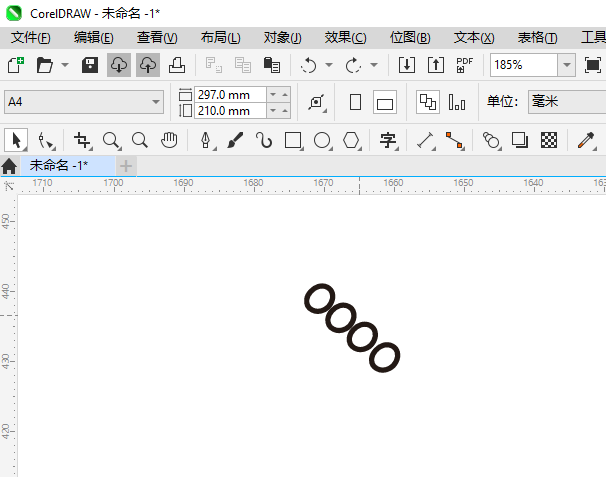Select the Artistic Media brush tool
The height and width of the screenshot is (477, 606).
[x=235, y=140]
